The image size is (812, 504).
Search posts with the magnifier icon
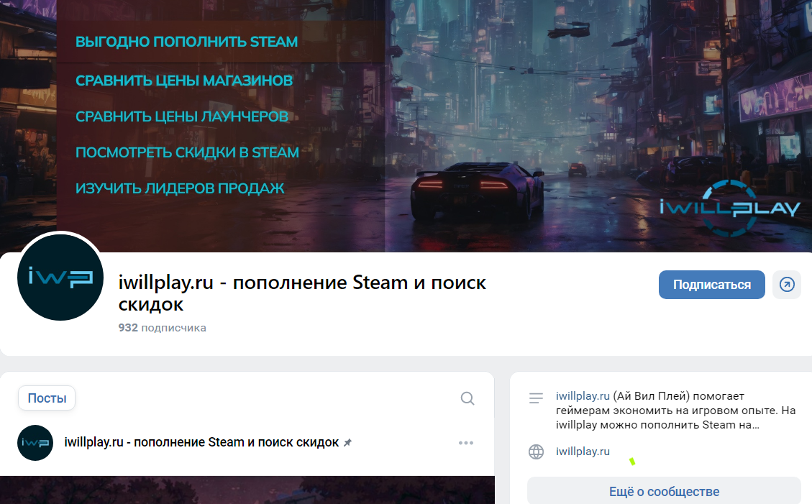coord(467,398)
